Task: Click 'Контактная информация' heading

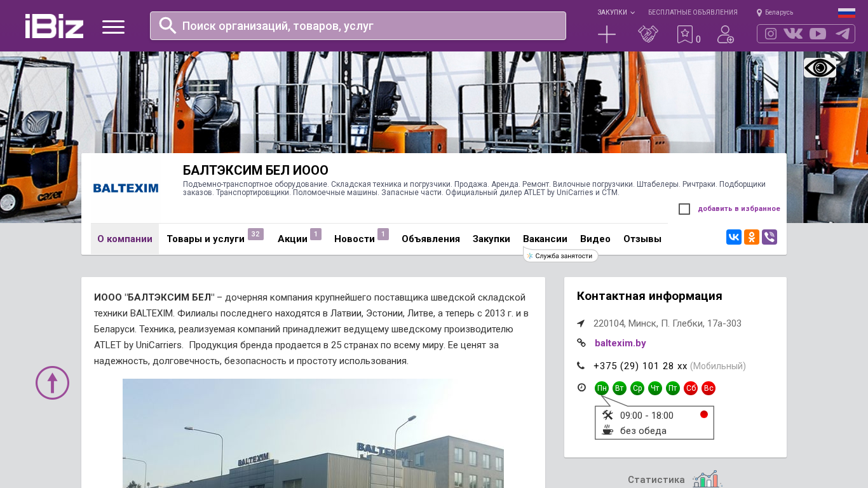Action: tap(649, 296)
